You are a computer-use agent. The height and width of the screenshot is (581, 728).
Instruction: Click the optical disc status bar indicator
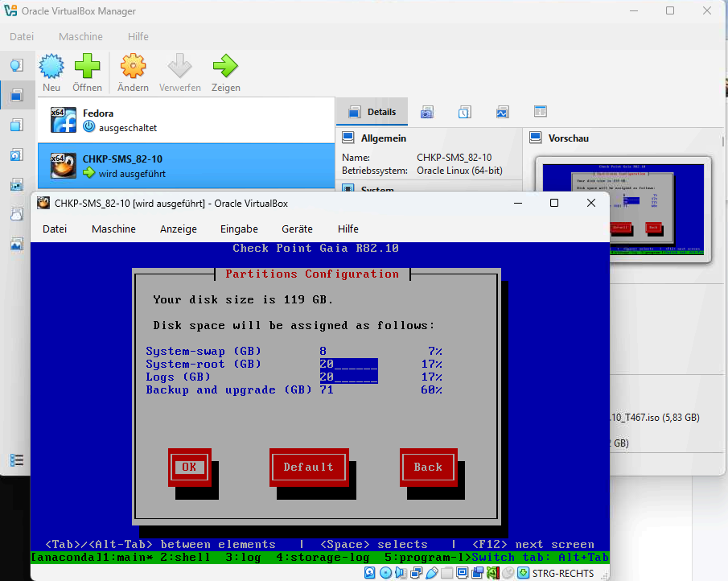[385, 573]
